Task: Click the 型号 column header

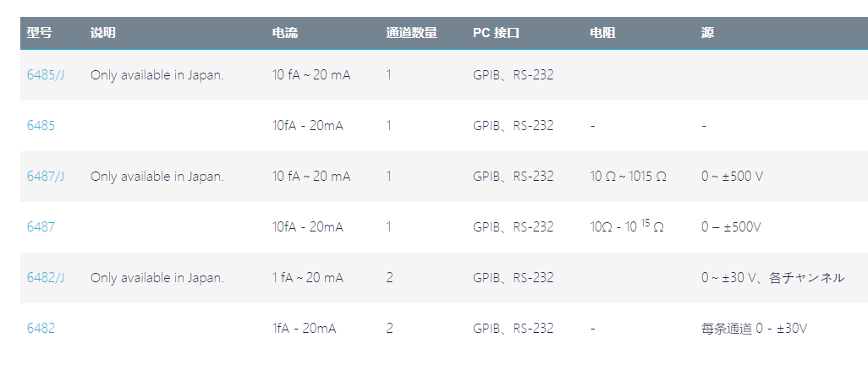Action: point(39,33)
